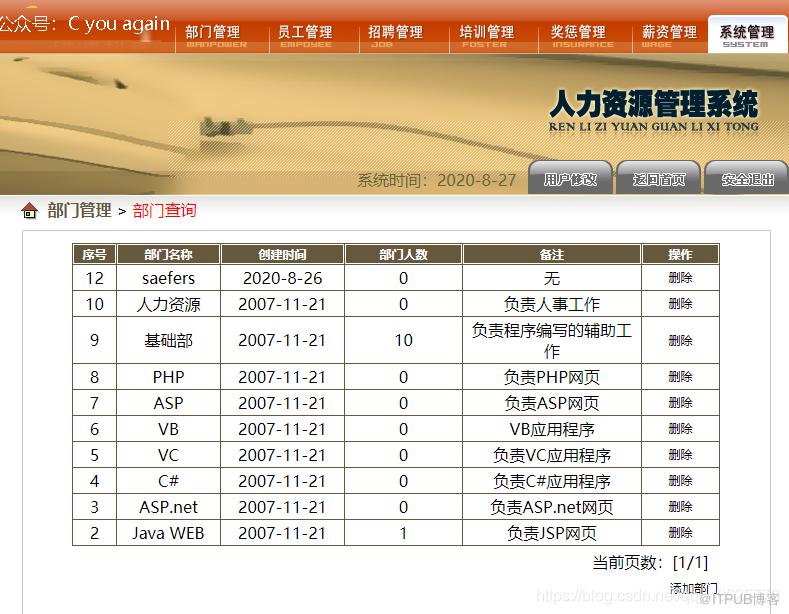Viewport: 789px width, 614px height.
Task: Click the home icon in breadcrumb
Action: click(30, 210)
